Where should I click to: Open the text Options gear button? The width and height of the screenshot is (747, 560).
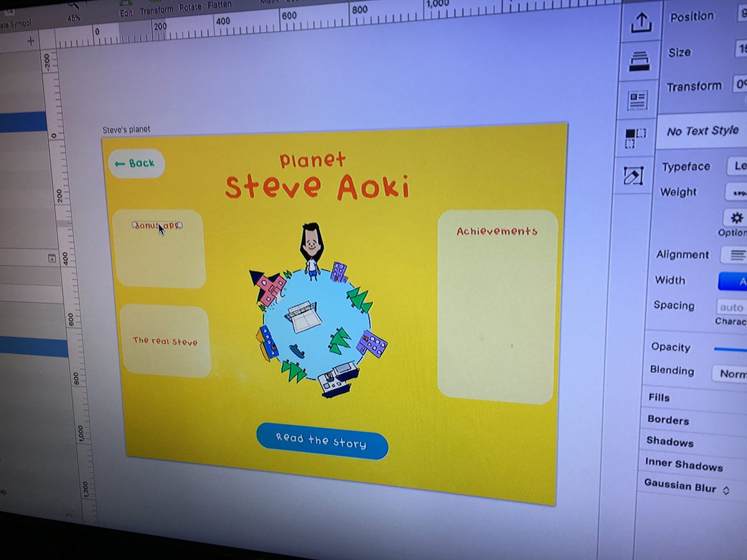coord(736,218)
